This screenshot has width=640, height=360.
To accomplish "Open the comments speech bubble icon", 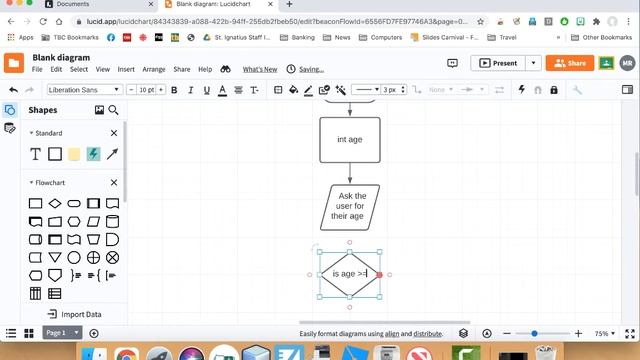I will 452,63.
